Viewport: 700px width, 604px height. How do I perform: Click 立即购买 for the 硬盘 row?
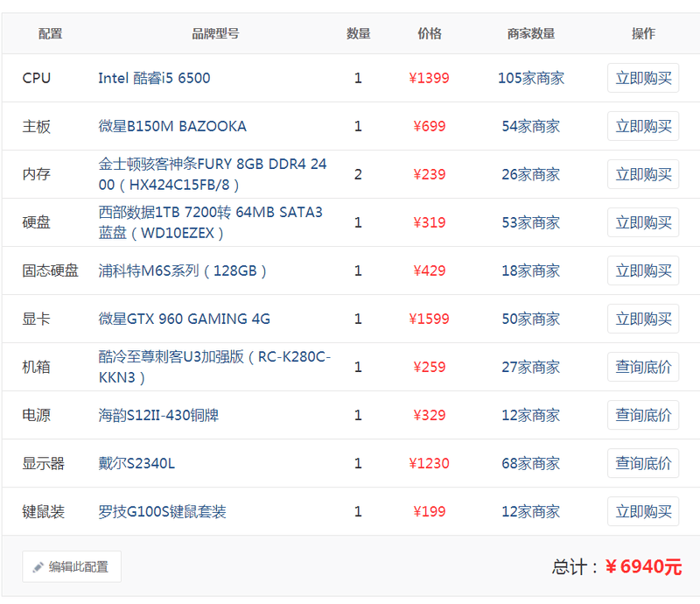[643, 222]
